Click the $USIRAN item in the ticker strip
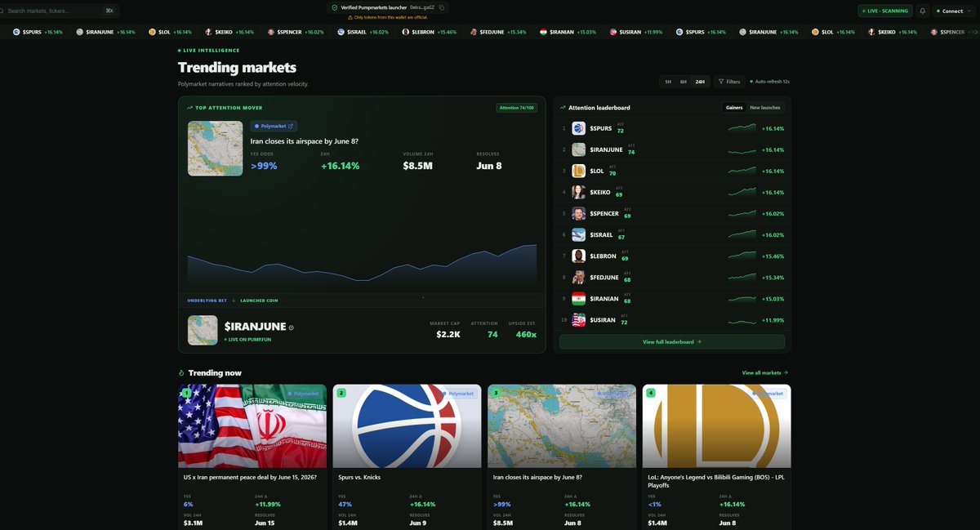 pos(636,32)
